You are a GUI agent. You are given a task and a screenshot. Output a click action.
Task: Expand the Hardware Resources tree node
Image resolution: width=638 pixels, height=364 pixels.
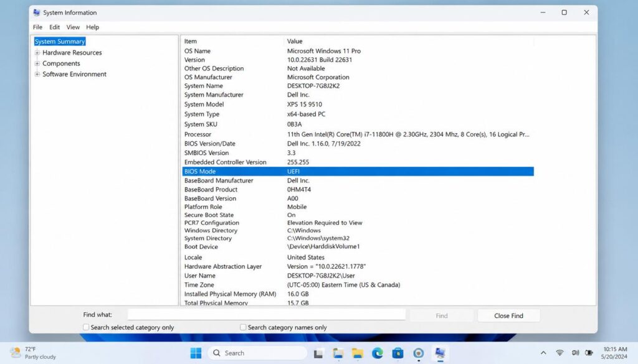point(37,52)
